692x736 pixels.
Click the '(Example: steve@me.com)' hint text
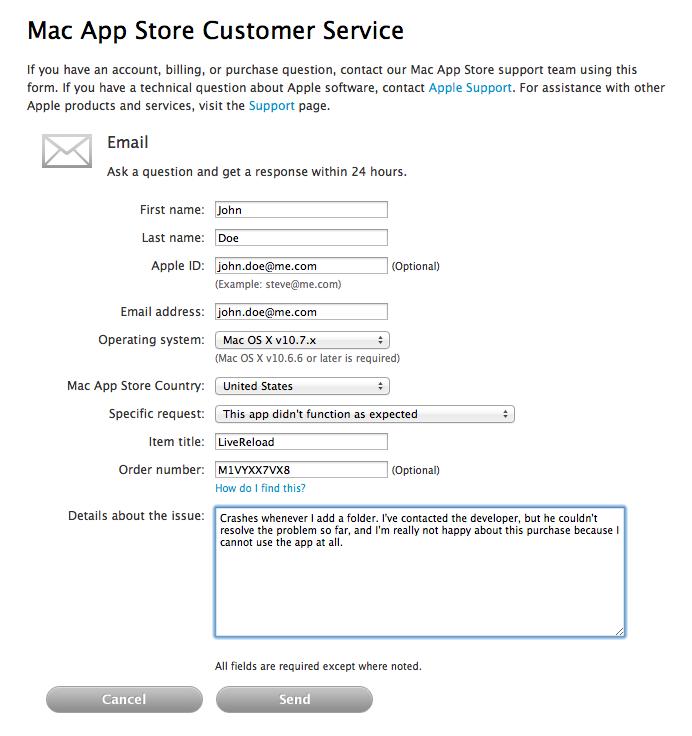pos(278,284)
